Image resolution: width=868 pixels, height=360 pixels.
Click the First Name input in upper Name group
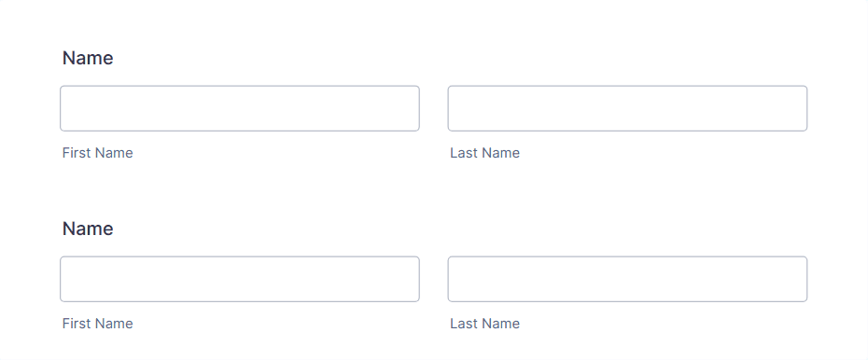tap(240, 108)
